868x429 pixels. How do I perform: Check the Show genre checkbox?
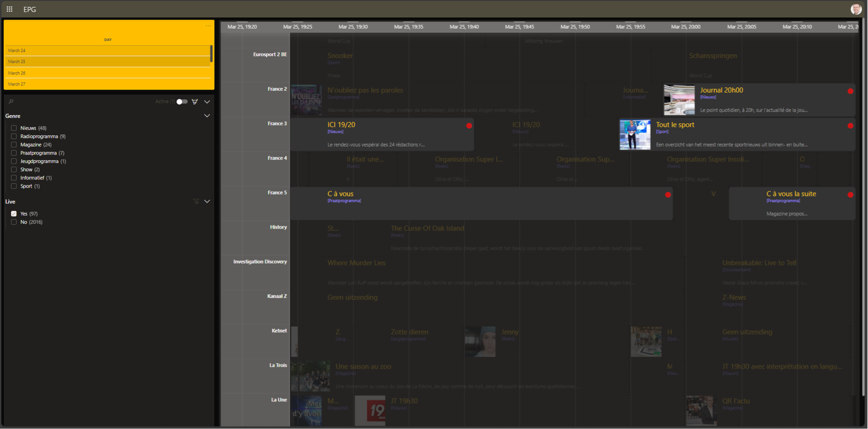[14, 169]
